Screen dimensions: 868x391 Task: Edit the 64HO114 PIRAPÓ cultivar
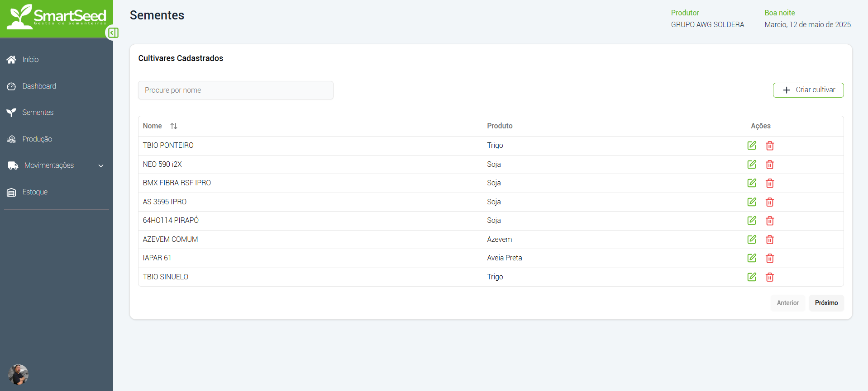point(752,220)
